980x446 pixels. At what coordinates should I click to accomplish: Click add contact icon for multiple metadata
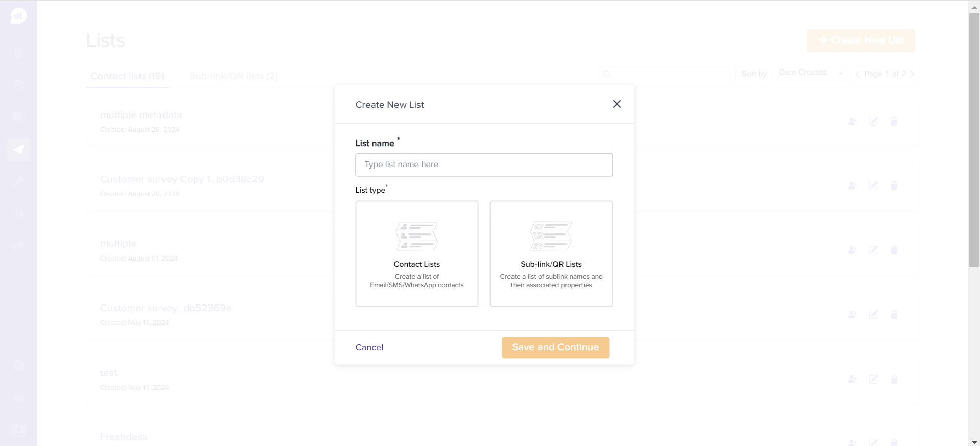click(x=852, y=122)
